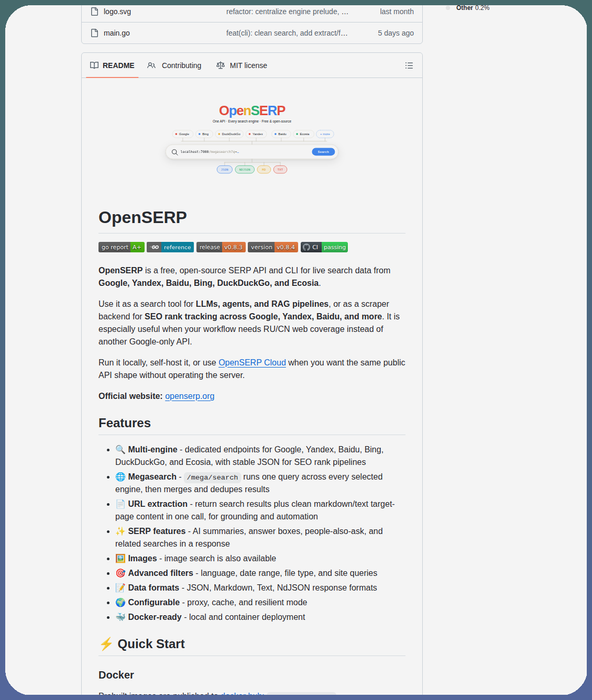The image size is (592, 700).
Task: Click the magnifier emoji beside Multi-engine
Action: click(120, 449)
